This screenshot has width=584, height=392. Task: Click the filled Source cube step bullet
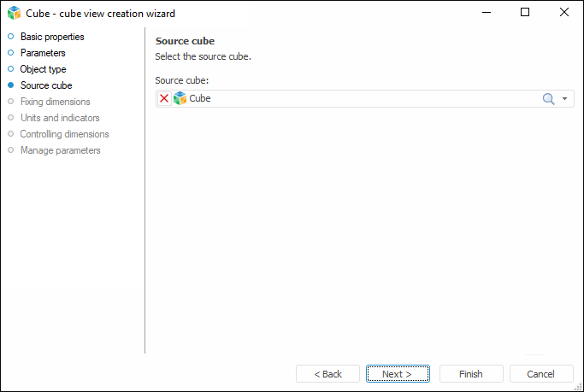click(x=11, y=85)
